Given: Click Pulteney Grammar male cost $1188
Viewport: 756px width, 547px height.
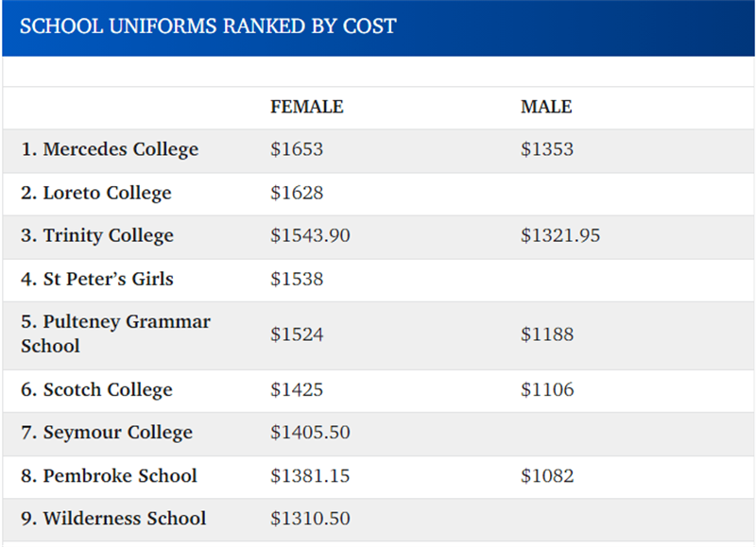Looking at the screenshot, I should tap(547, 334).
